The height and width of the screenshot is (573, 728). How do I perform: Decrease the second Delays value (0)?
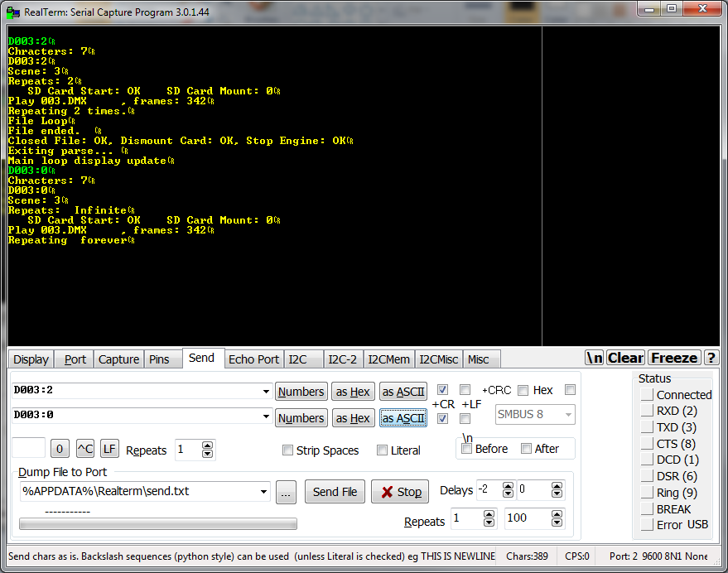[557, 494]
